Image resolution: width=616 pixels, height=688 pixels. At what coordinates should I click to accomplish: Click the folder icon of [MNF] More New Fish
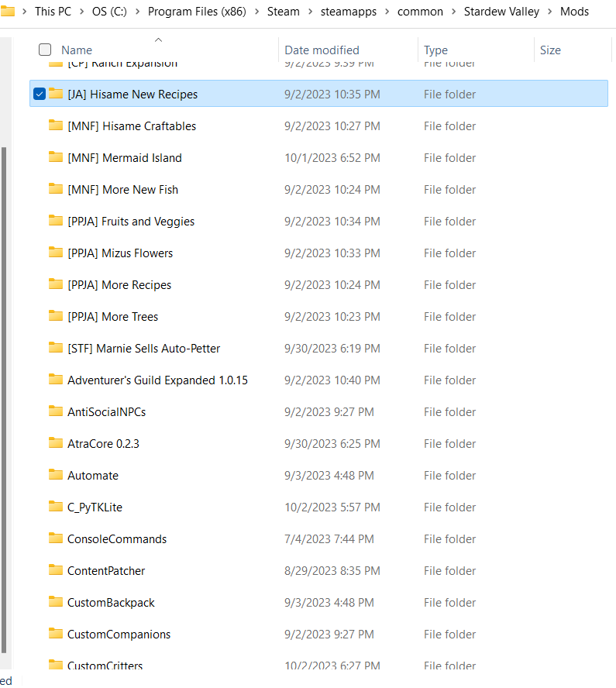pyautogui.click(x=56, y=189)
